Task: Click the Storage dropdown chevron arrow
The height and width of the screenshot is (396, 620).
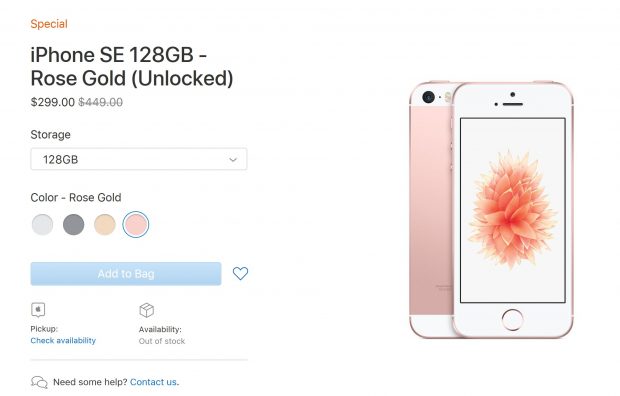Action: click(x=233, y=160)
